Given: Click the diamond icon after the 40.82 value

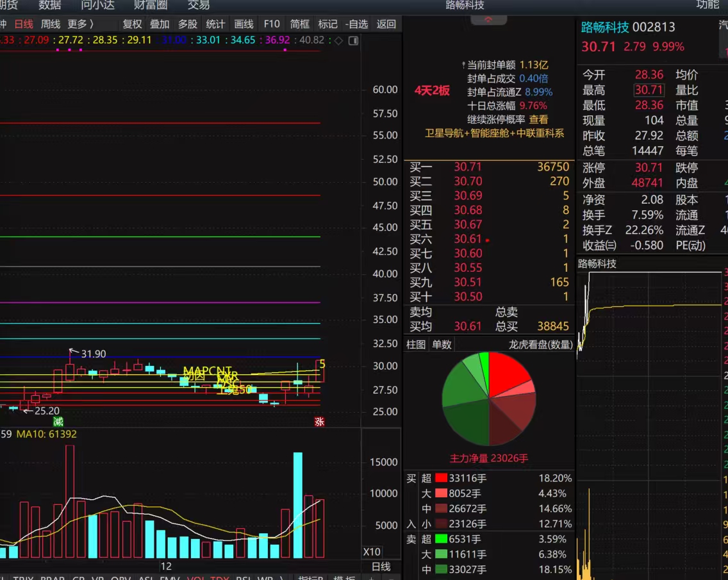Looking at the screenshot, I should click(339, 40).
